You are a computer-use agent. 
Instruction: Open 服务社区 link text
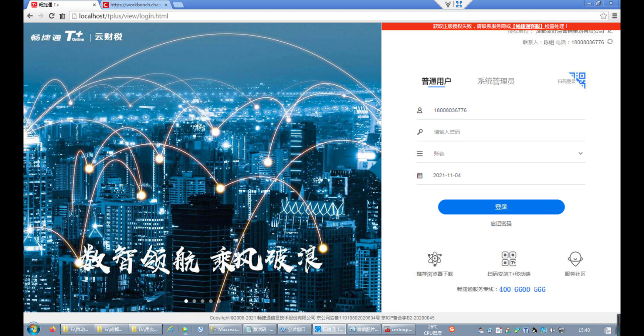point(575,274)
